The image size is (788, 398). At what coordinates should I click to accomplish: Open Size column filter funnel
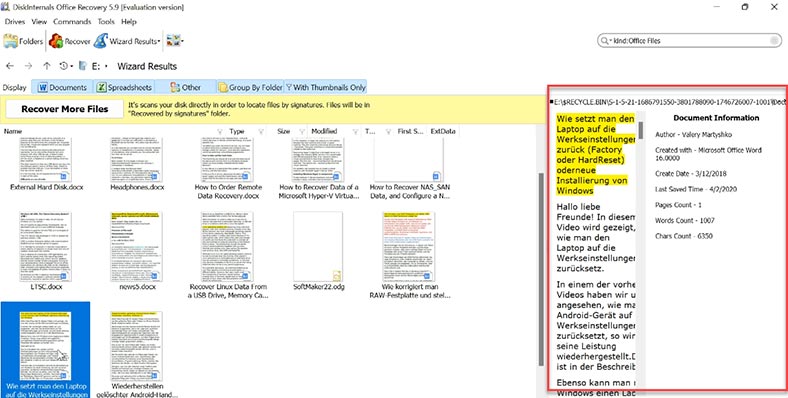[302, 132]
